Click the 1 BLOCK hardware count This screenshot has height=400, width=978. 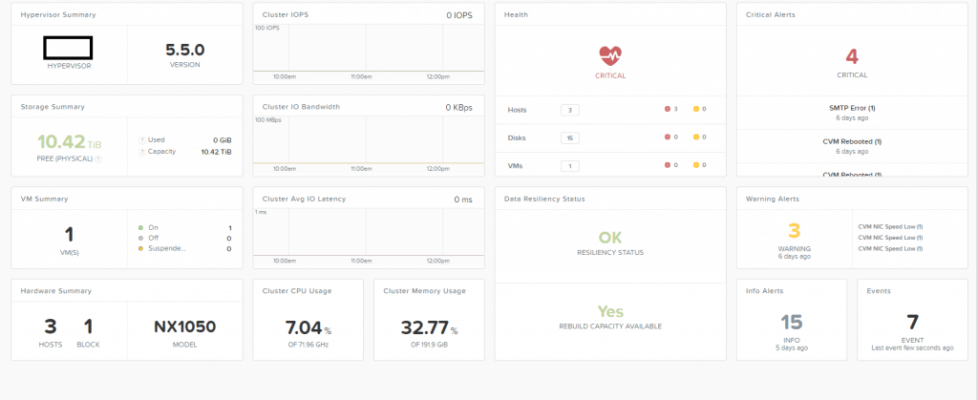tap(88, 326)
